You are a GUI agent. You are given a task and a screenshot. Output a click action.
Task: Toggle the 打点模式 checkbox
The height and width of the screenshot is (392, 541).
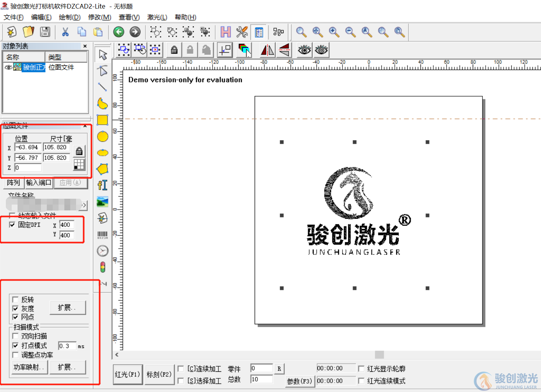tap(15, 345)
